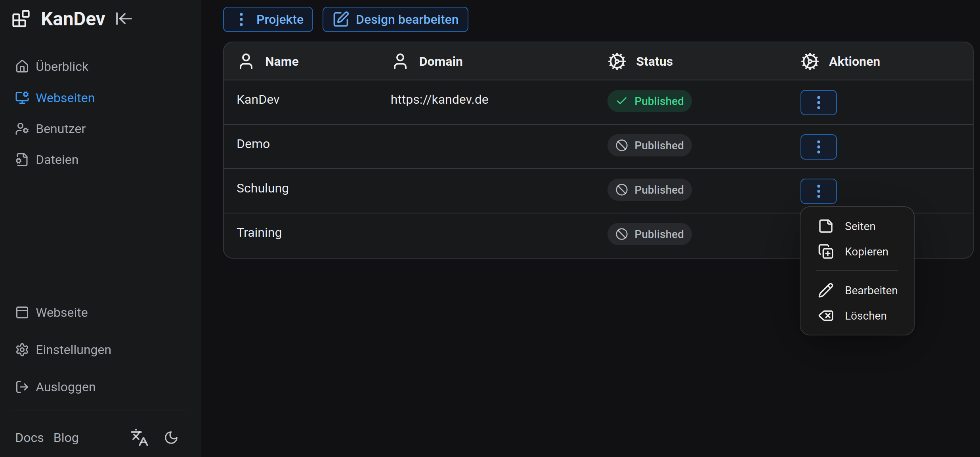980x457 pixels.
Task: Close the Schulung row actions dropdown
Action: (x=818, y=191)
